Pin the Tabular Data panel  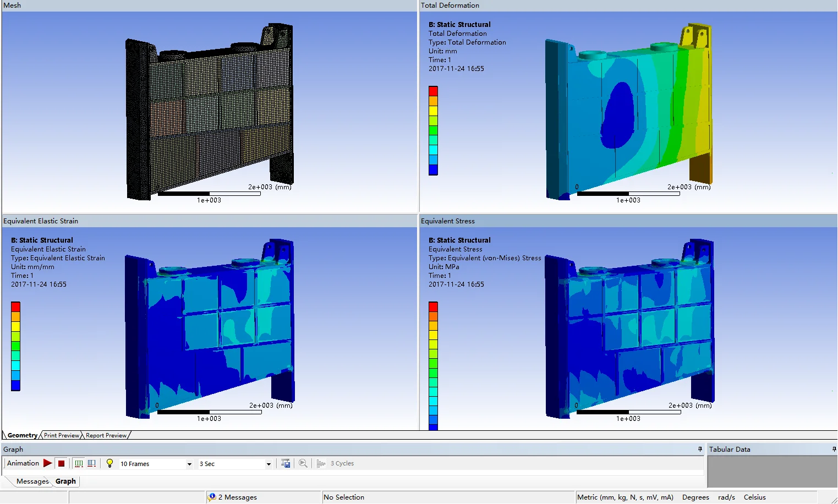point(834,449)
